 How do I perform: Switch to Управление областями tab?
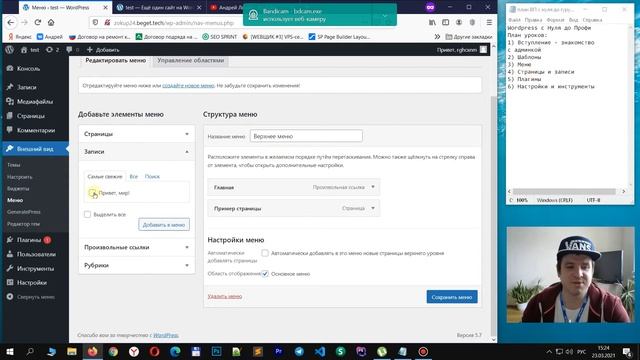pyautogui.click(x=190, y=60)
